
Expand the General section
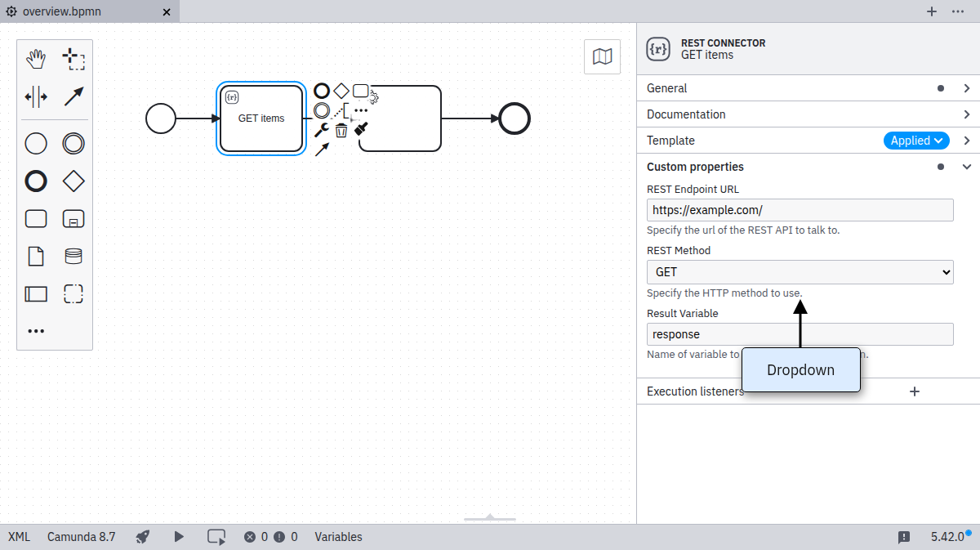point(807,88)
